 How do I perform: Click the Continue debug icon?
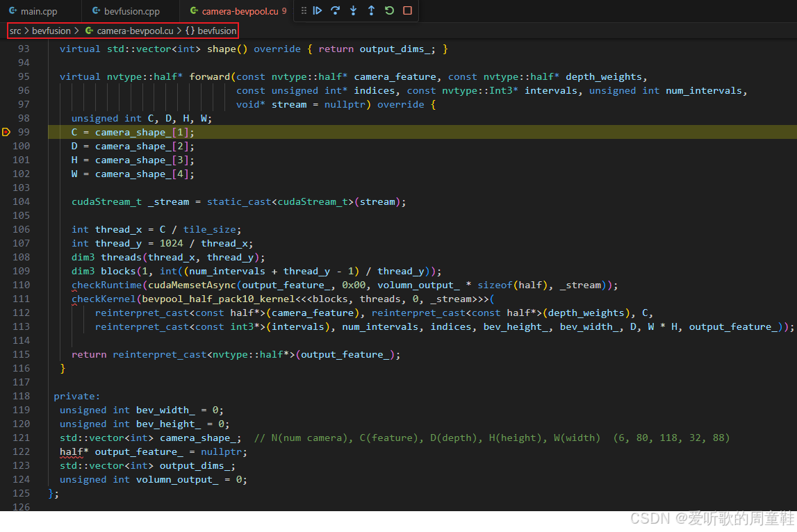[318, 10]
